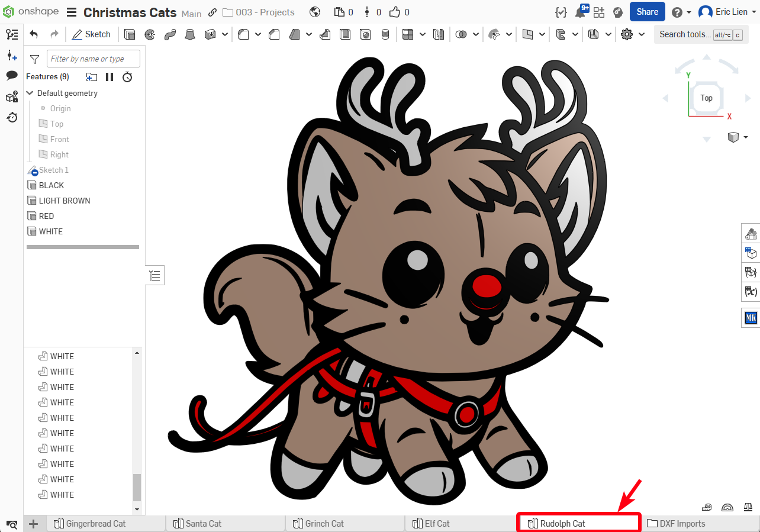Open the notifications bell

pos(580,12)
